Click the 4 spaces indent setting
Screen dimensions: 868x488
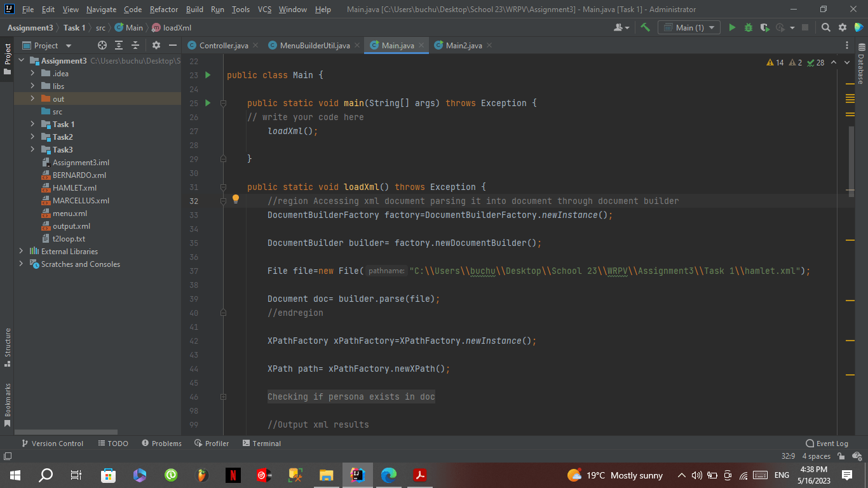point(817,456)
